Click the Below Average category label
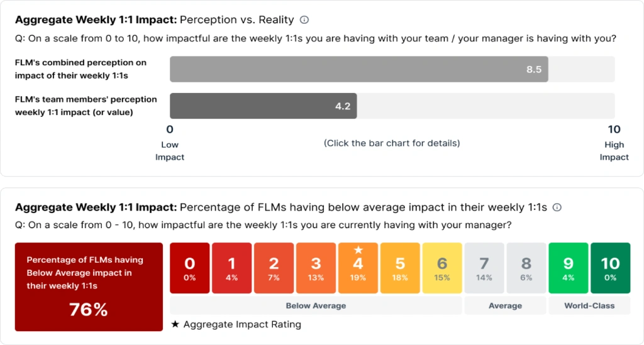 (316, 305)
